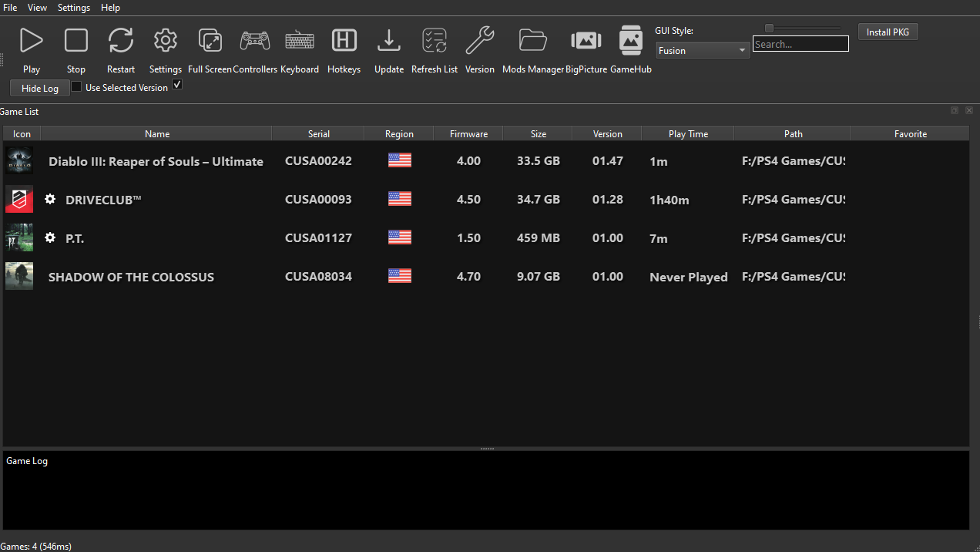Open the Keyboard configuration icon
Viewport: 980px width, 552px height.
(x=300, y=40)
